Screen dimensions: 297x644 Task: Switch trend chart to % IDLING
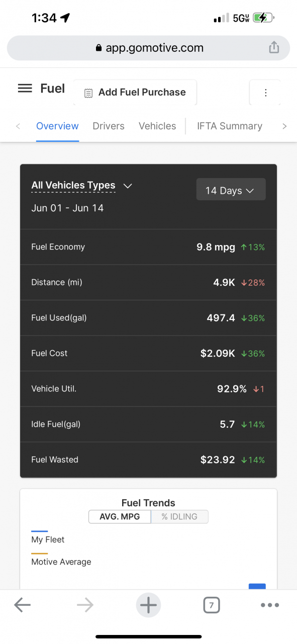click(x=179, y=517)
